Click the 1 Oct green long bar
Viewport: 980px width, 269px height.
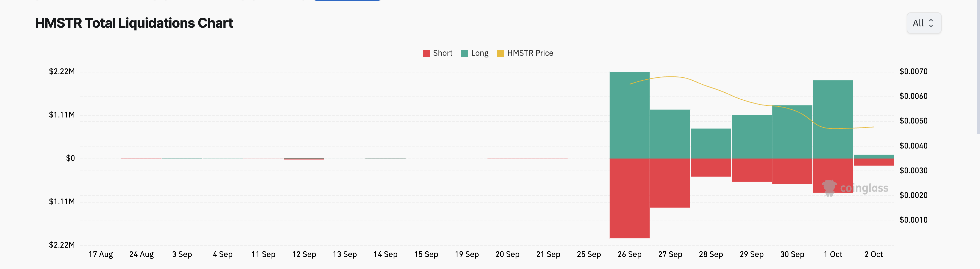coord(833,119)
